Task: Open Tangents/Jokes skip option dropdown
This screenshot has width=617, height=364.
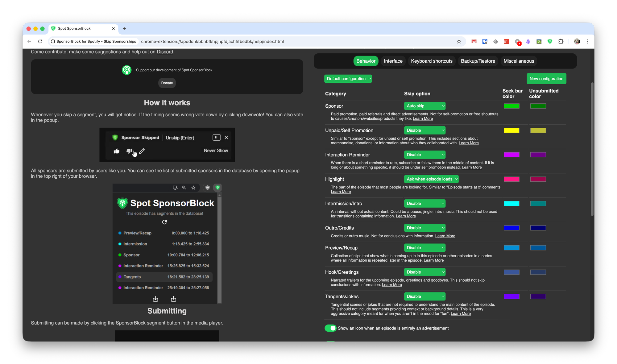Action: pyautogui.click(x=425, y=296)
